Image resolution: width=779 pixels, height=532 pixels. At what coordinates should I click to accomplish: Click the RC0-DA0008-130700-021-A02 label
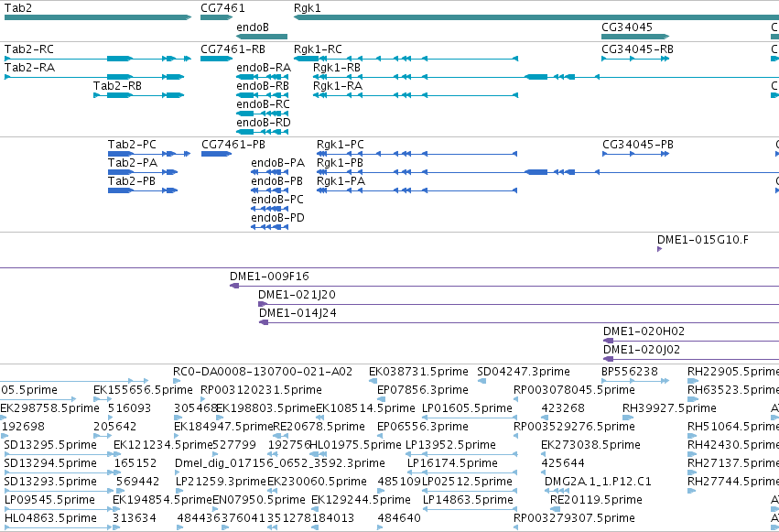[263, 372]
